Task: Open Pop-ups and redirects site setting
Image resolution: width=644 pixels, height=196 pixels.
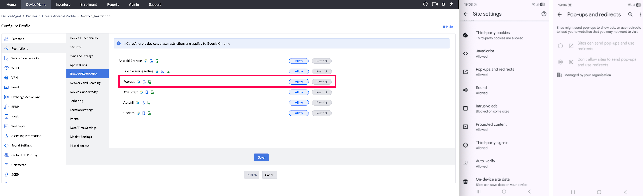Action: [504, 72]
